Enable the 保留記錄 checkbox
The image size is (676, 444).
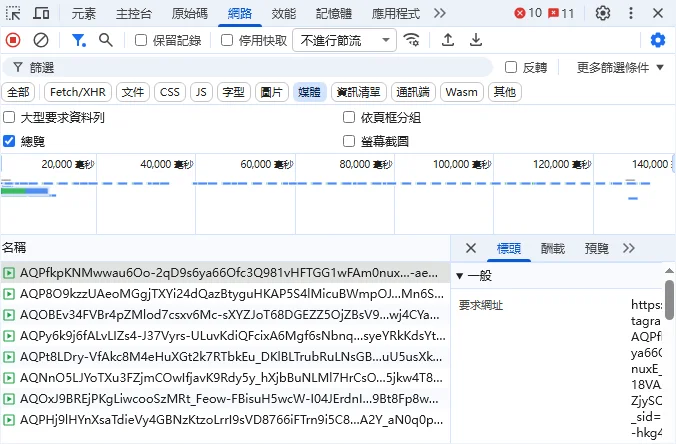(x=141, y=40)
